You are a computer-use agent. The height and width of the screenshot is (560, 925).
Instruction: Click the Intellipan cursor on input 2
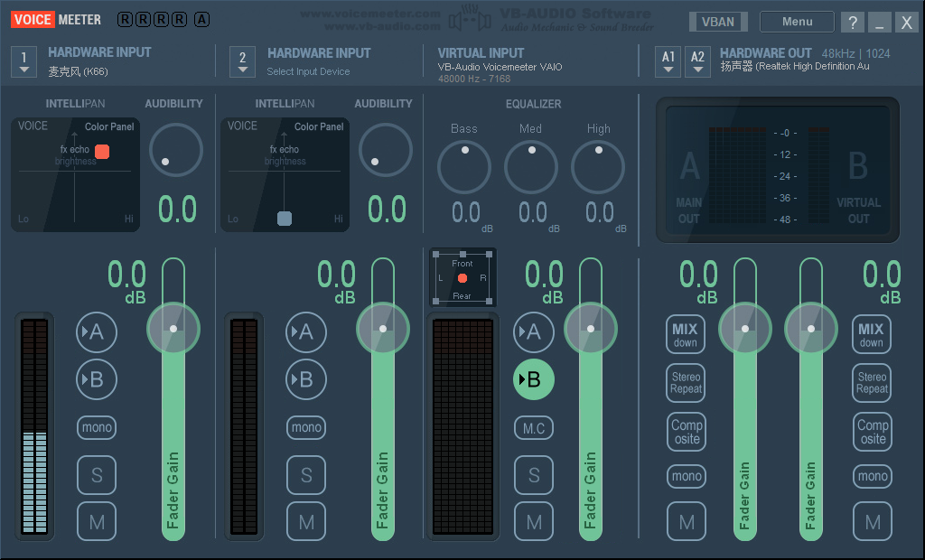[285, 219]
